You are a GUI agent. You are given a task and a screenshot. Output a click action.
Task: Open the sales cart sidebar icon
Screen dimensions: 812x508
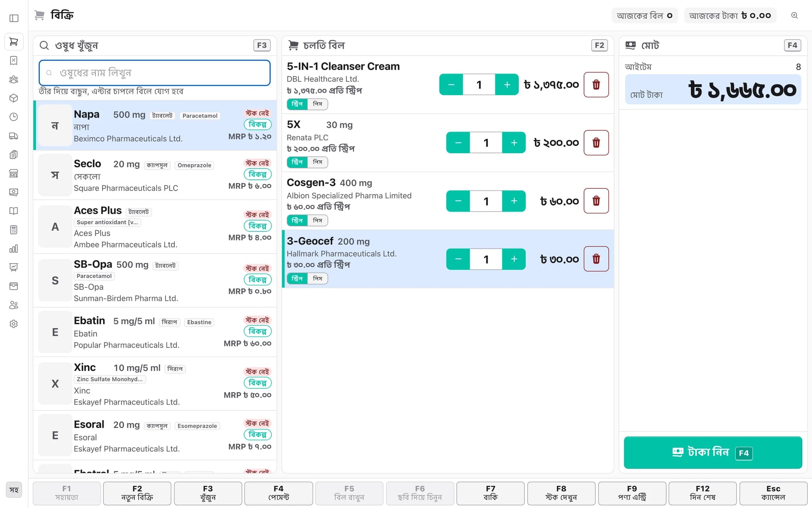(x=14, y=42)
